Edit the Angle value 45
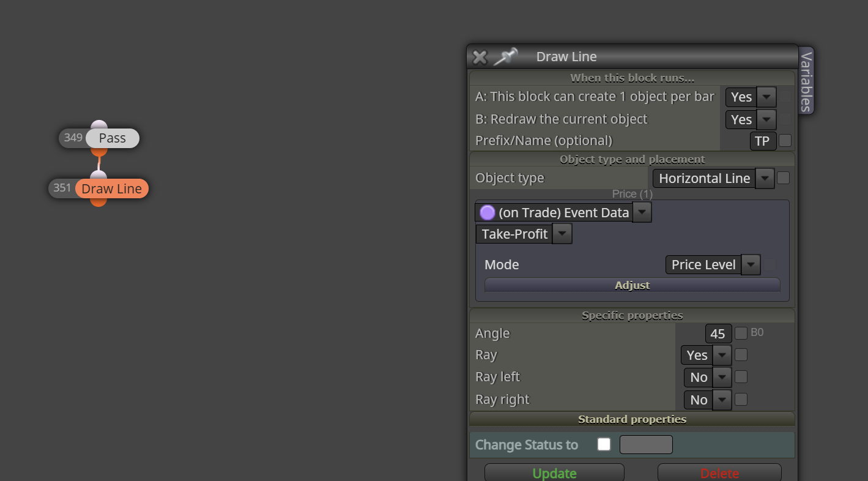 (718, 334)
